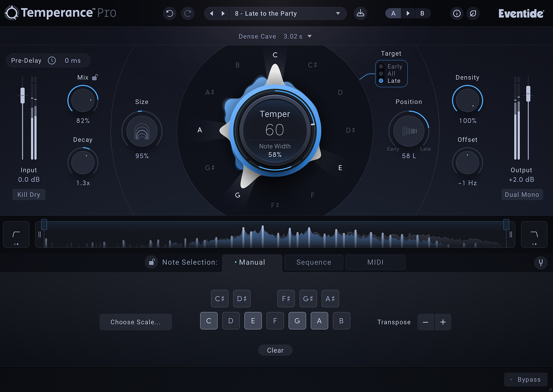Open the Choose Scale dialog

pos(135,322)
